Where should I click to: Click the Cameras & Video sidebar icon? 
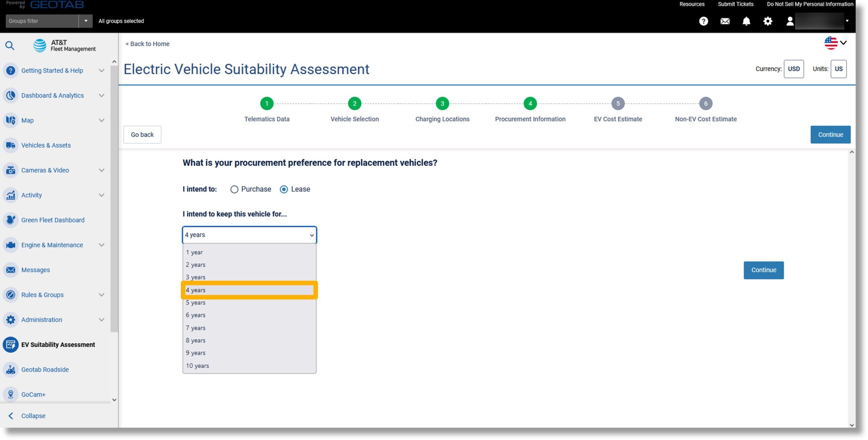[10, 170]
